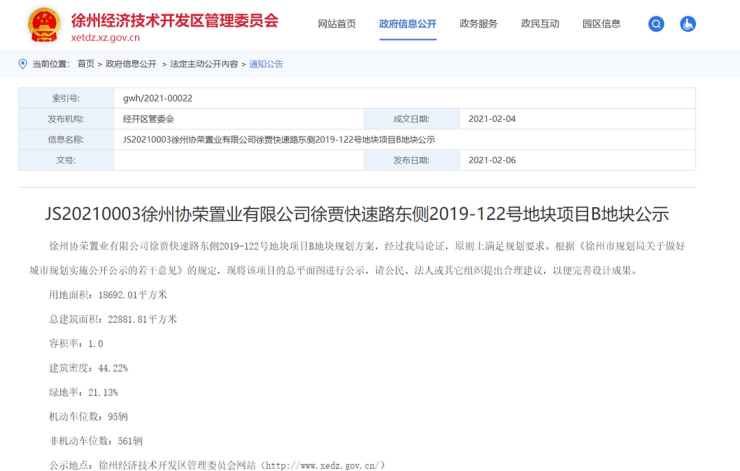Click the 信息名称 label cell

coord(66,140)
